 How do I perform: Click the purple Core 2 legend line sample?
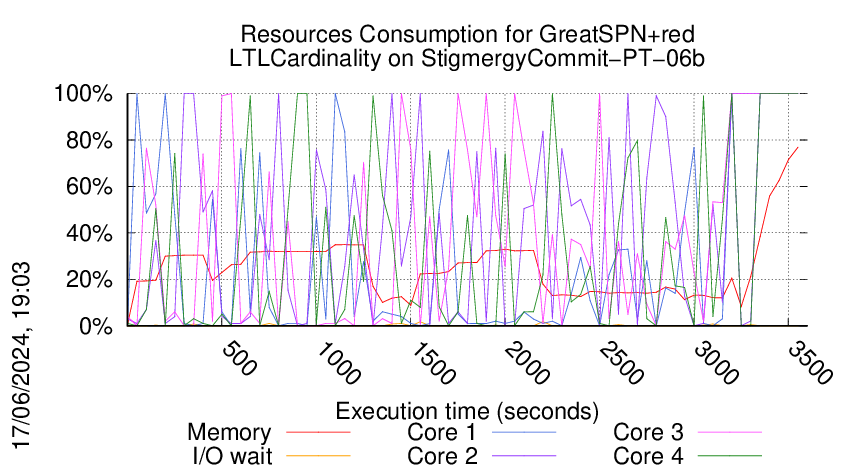click(524, 456)
